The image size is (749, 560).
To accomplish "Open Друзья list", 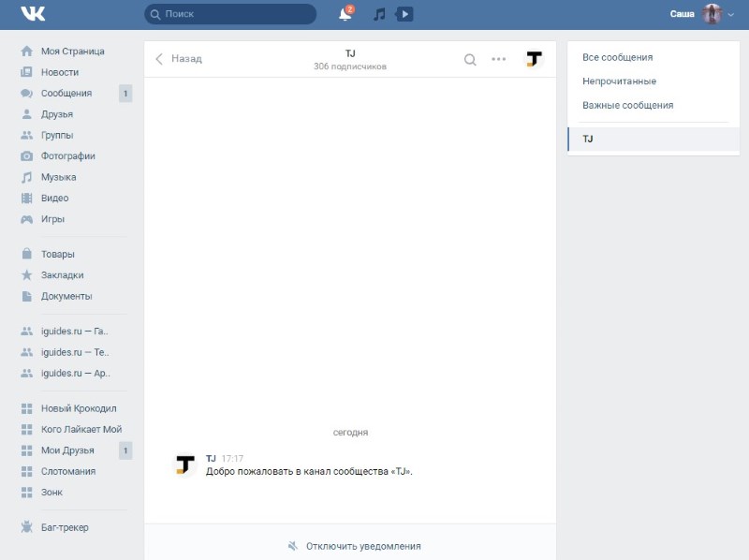I will click(57, 114).
